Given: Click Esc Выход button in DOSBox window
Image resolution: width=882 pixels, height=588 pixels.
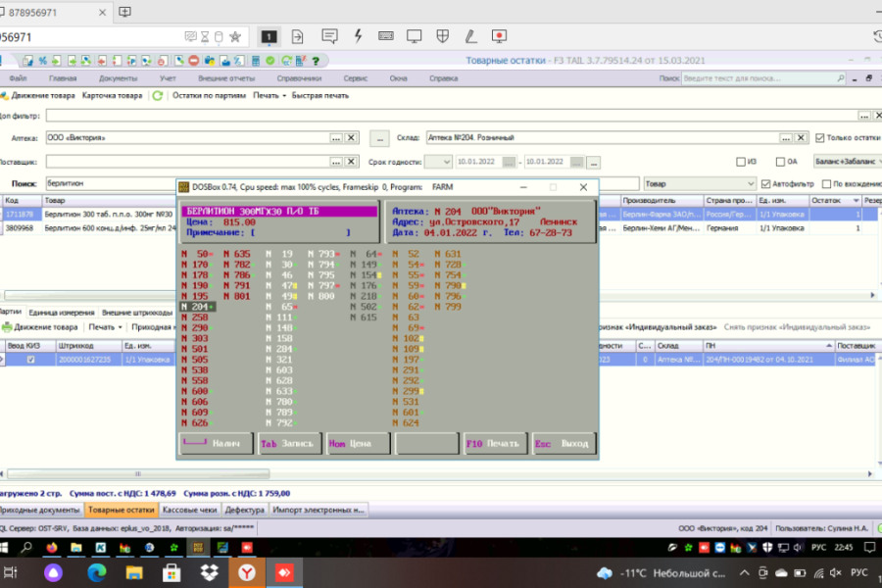Looking at the screenshot, I should pyautogui.click(x=563, y=443).
